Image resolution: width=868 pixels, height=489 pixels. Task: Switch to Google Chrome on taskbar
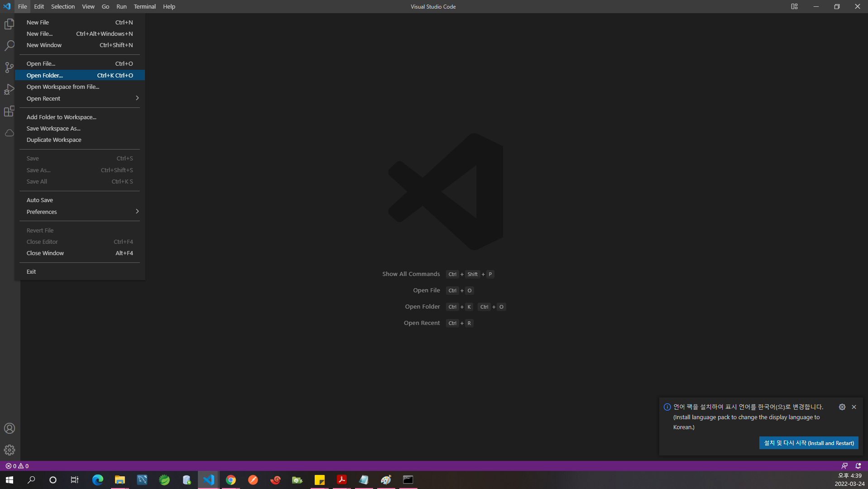click(231, 480)
